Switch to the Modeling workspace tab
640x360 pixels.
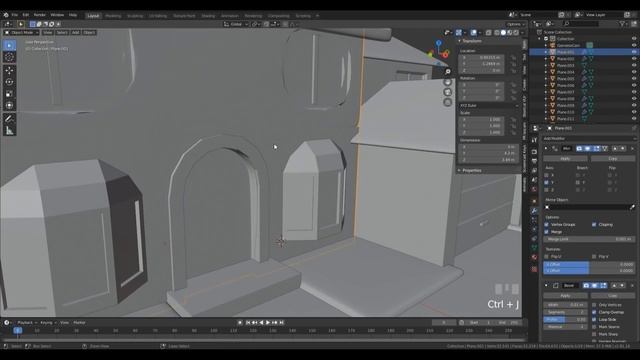click(x=113, y=16)
